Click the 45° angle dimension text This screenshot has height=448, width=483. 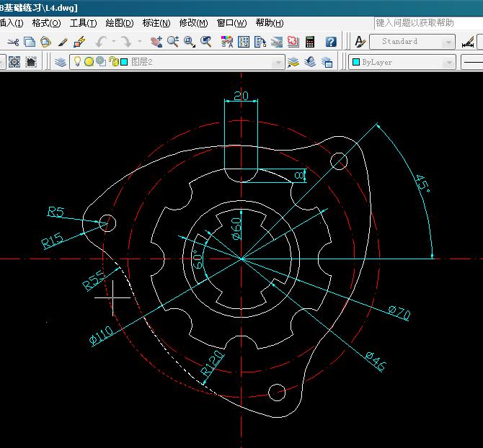422,184
